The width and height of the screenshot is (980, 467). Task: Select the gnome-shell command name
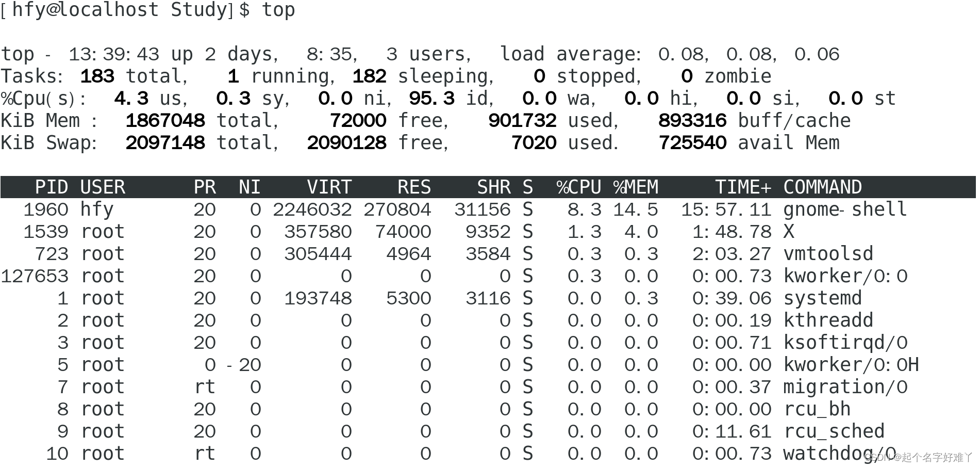pyautogui.click(x=845, y=210)
